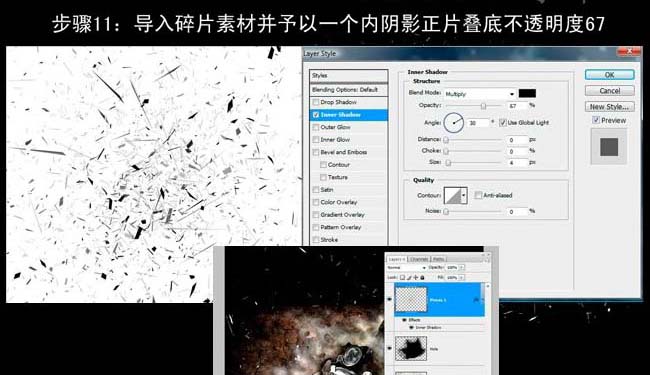
Task: Click the angle dial in Inner Shadow
Action: coord(454,123)
